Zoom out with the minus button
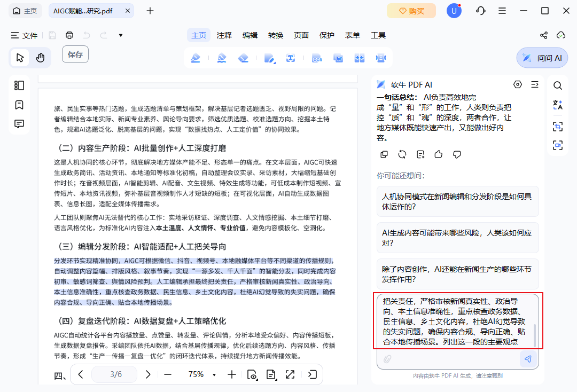The height and width of the screenshot is (392, 577). click(x=168, y=374)
